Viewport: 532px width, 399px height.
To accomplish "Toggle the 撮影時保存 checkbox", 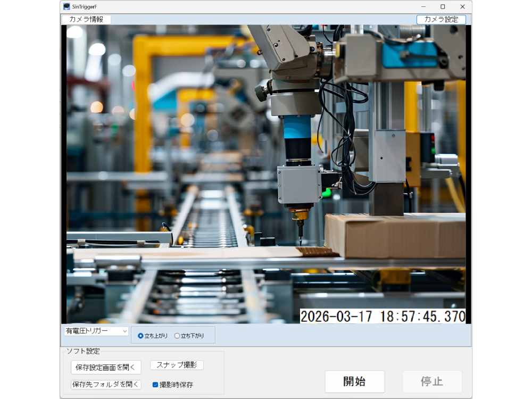I will (x=155, y=385).
